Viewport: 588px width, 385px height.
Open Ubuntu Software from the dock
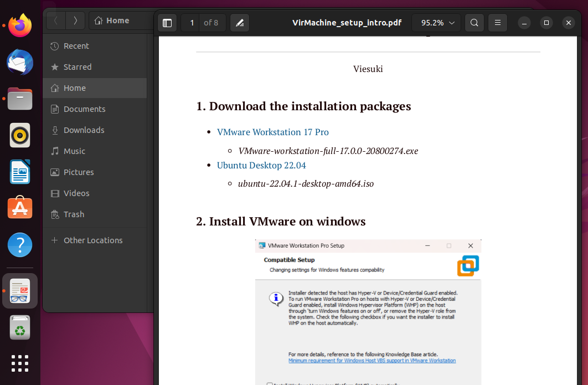(x=20, y=208)
